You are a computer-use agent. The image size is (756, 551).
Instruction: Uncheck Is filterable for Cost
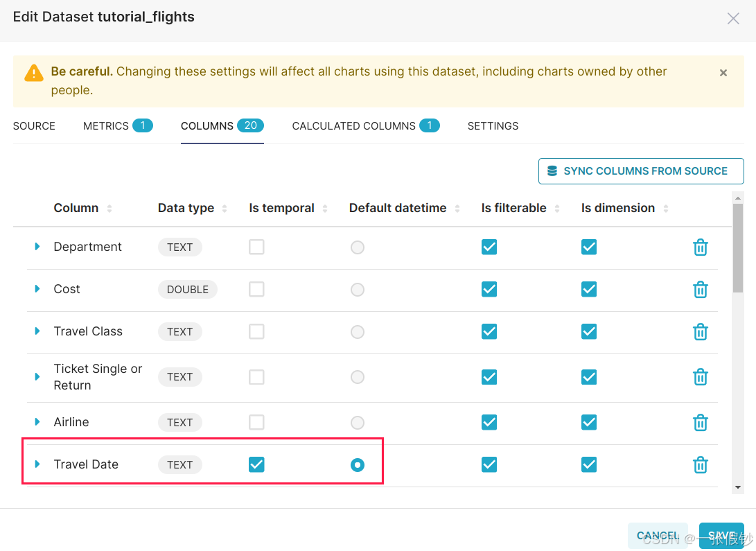click(x=489, y=289)
